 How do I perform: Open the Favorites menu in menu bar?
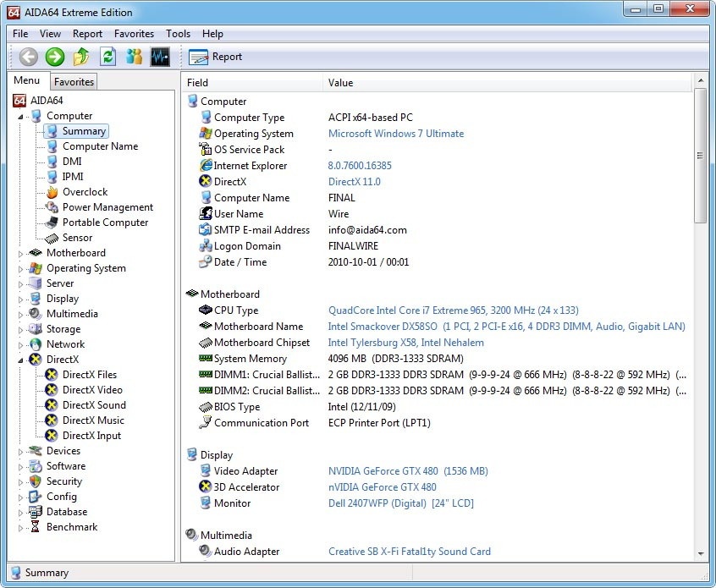tap(134, 34)
